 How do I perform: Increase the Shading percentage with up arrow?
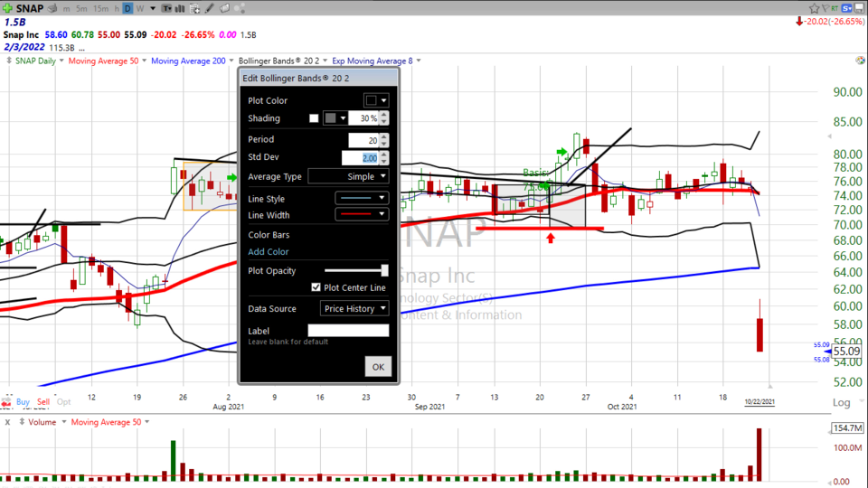pyautogui.click(x=384, y=115)
